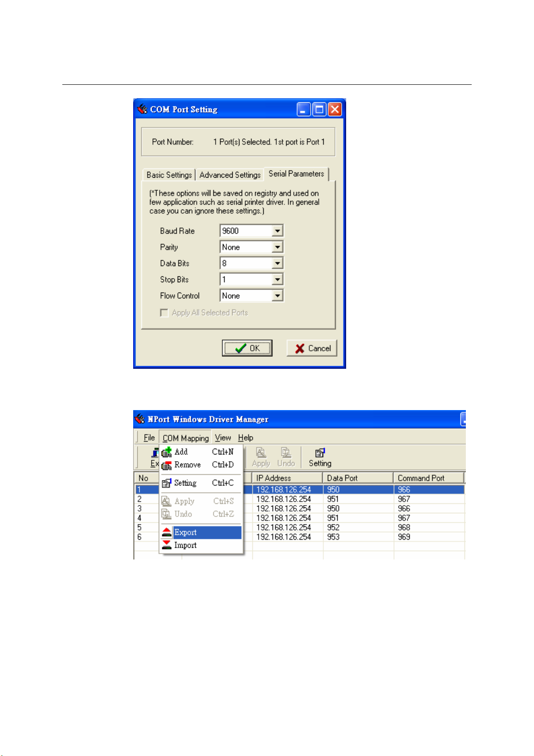
Task: Click the grayed Undo Ctrl+Z menu entry
Action: [201, 514]
